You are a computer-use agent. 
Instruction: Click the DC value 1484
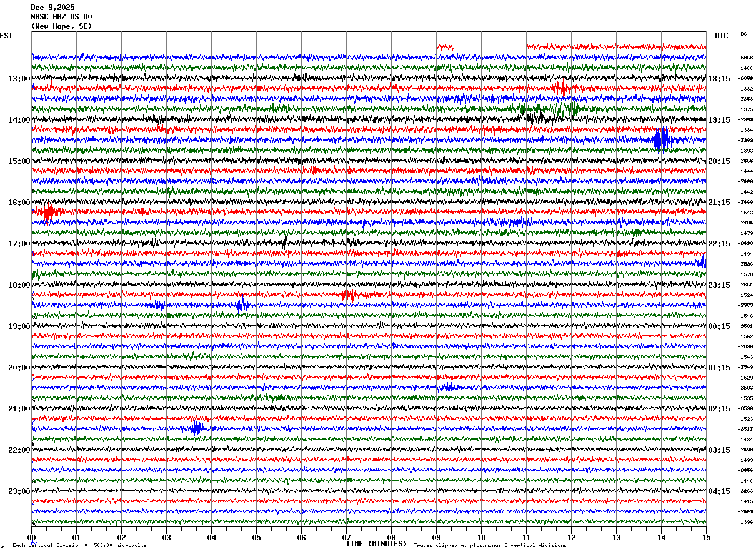coord(747,440)
